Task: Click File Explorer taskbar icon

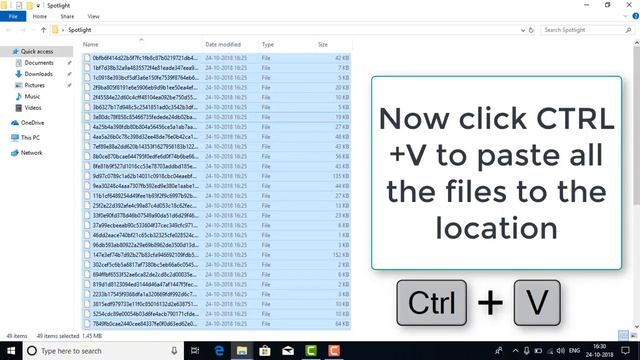Action: [242, 351]
